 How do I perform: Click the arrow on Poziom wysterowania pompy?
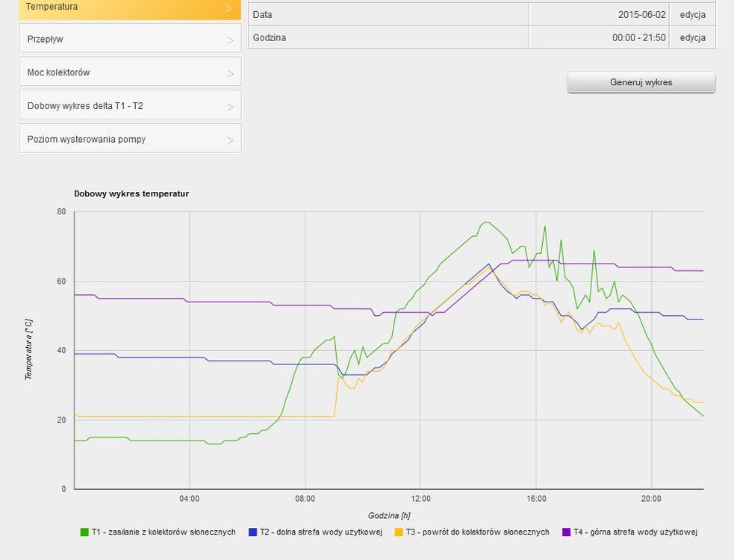(230, 140)
